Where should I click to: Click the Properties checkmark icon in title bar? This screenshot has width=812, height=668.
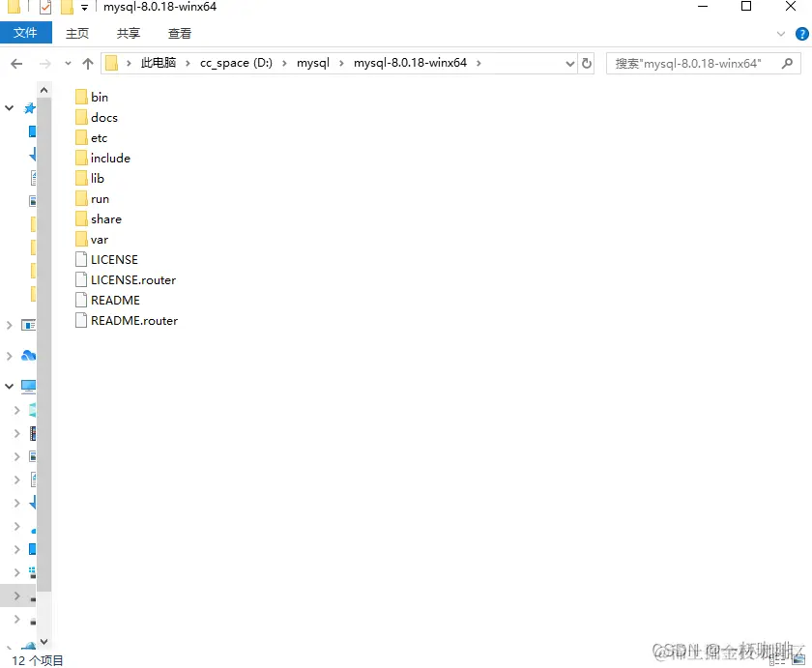[45, 7]
